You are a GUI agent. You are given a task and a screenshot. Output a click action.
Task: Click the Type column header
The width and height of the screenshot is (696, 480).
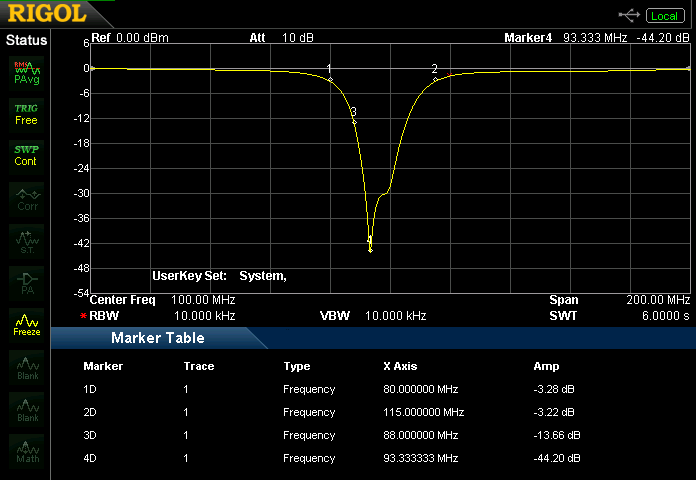pos(297,367)
